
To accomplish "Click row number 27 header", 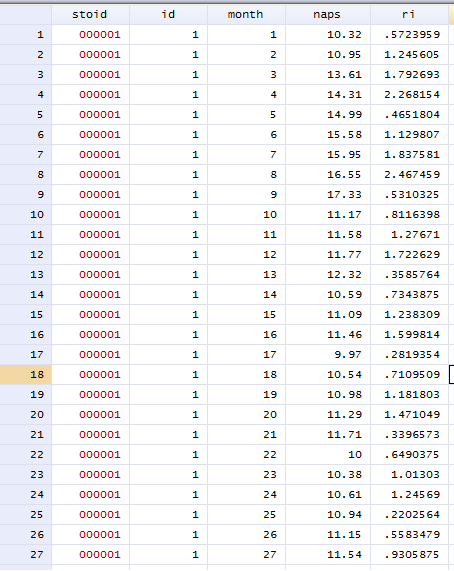I will coord(25,554).
